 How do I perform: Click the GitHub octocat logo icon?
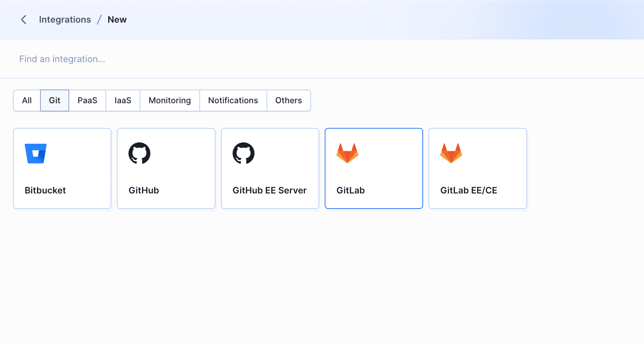[139, 153]
